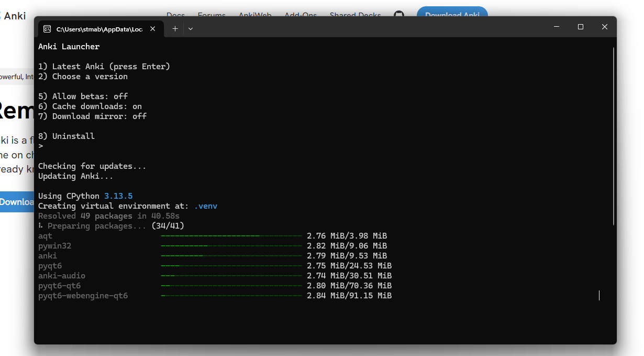Open a new terminal tab with plus
This screenshot has width=644, height=356.
(x=175, y=29)
